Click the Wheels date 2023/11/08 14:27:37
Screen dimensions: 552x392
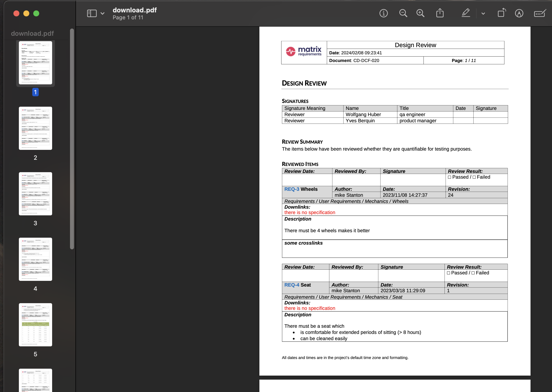tap(405, 195)
